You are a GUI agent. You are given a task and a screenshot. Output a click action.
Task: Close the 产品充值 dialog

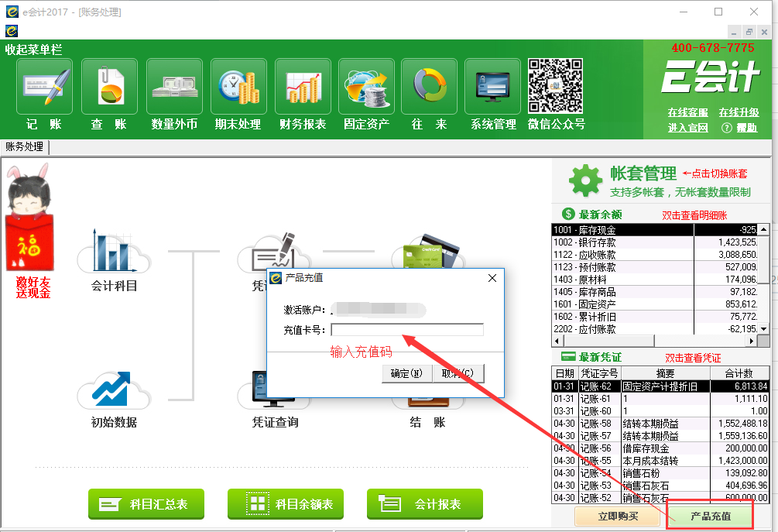492,278
